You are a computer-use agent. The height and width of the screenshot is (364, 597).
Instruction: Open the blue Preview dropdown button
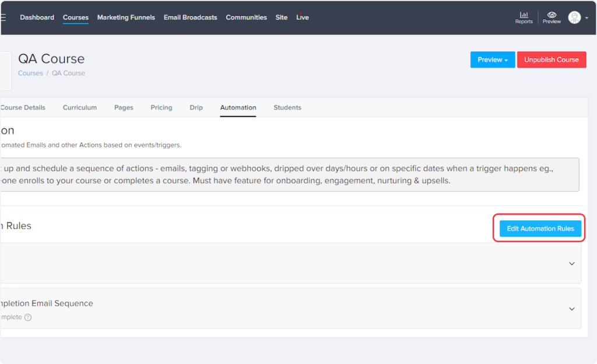coord(493,59)
